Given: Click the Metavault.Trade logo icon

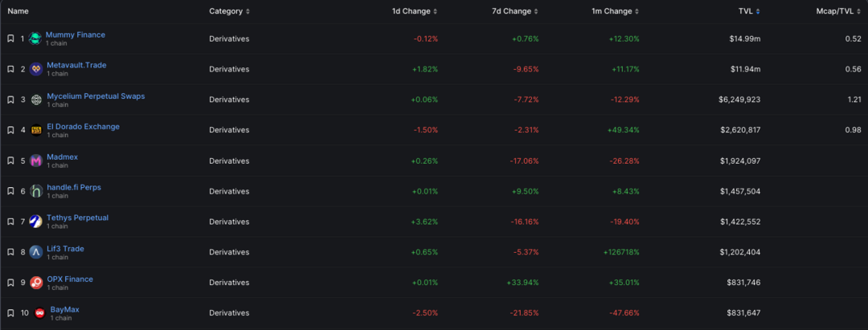Looking at the screenshot, I should (x=36, y=69).
